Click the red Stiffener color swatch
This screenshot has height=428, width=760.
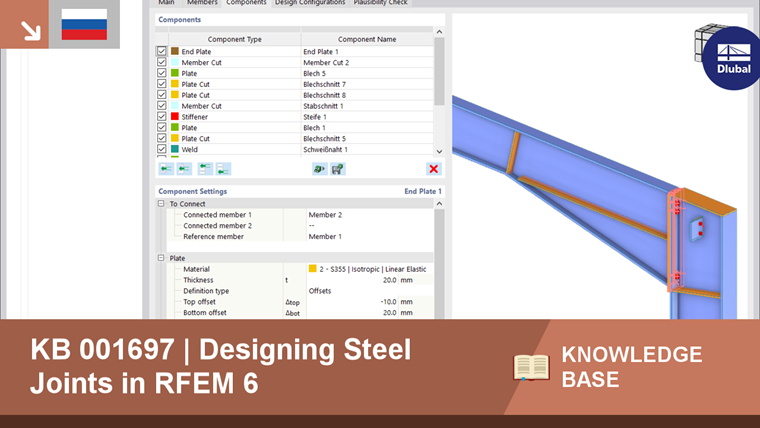coord(175,116)
